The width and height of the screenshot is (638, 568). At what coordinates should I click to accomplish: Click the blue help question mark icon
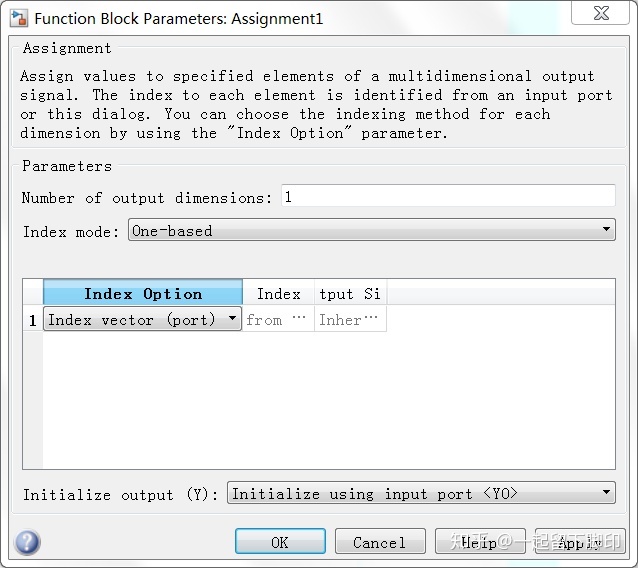(x=27, y=542)
